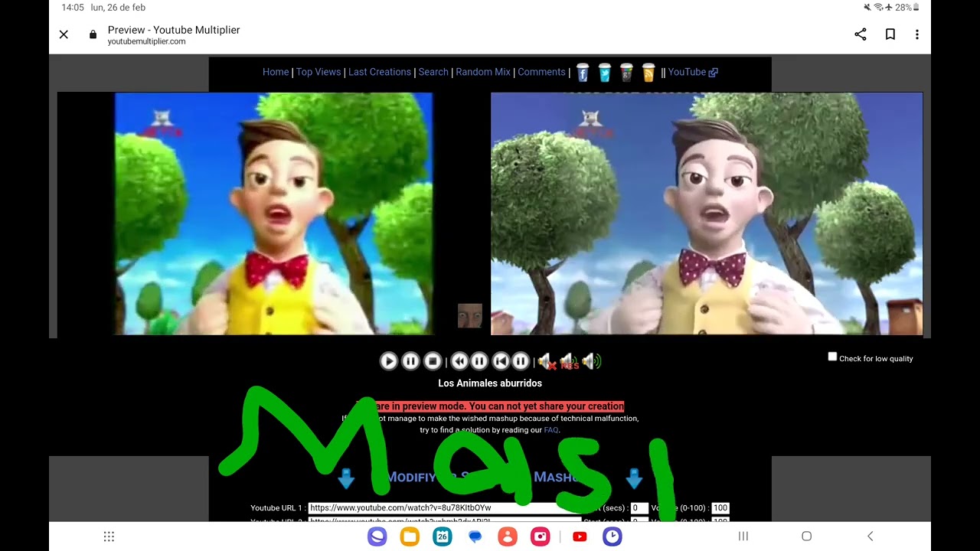Screen dimensions: 980x551
Task: Play all videos with the play button
Action: pyautogui.click(x=389, y=361)
